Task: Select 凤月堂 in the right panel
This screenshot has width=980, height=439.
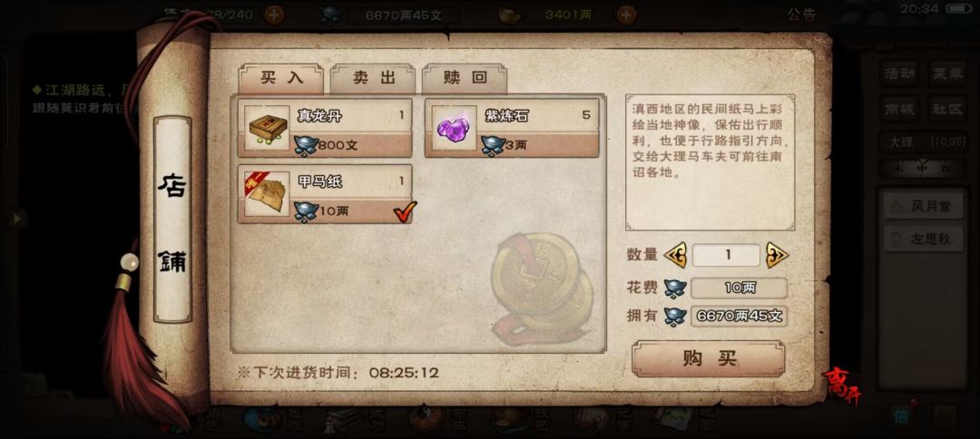Action: tap(923, 206)
